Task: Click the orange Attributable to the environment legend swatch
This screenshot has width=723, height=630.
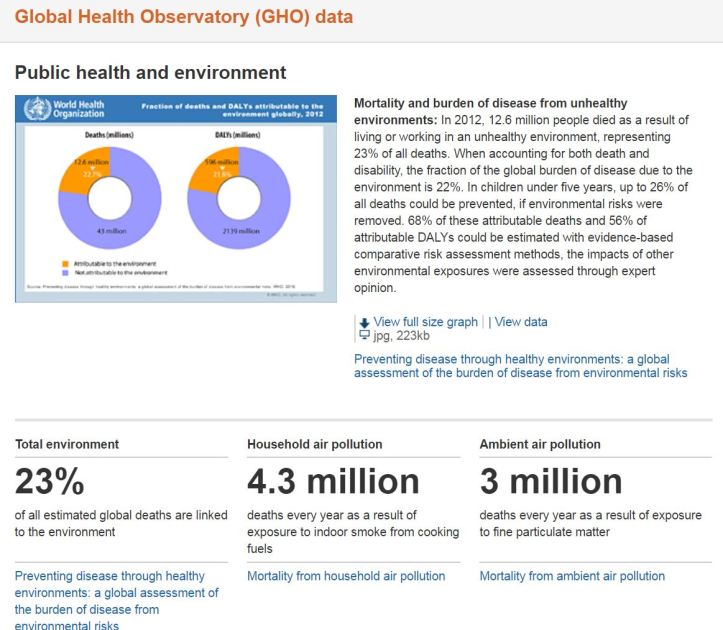Action: [x=66, y=263]
